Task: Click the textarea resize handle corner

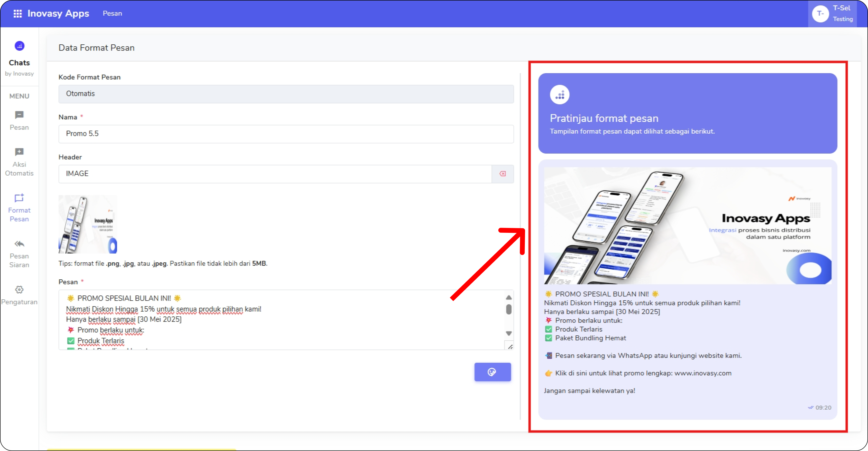Action: coord(510,347)
